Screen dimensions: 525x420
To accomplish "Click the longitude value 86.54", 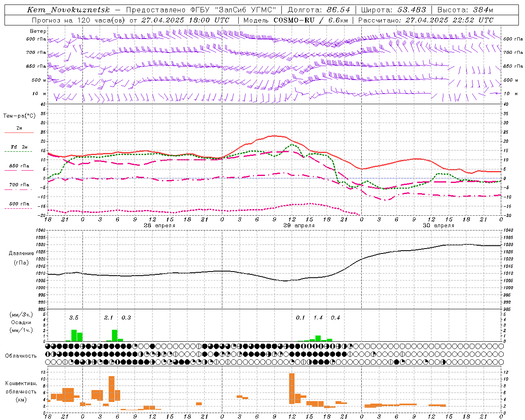I will (338, 10).
